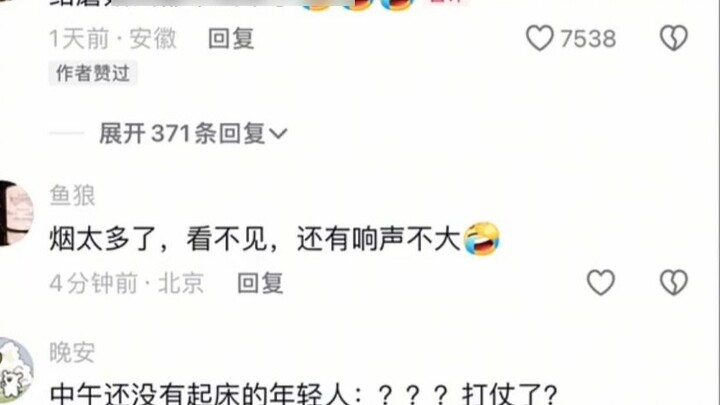The width and height of the screenshot is (720, 405).
Task: Open 晚安's sheep avatar
Action: 16,371
